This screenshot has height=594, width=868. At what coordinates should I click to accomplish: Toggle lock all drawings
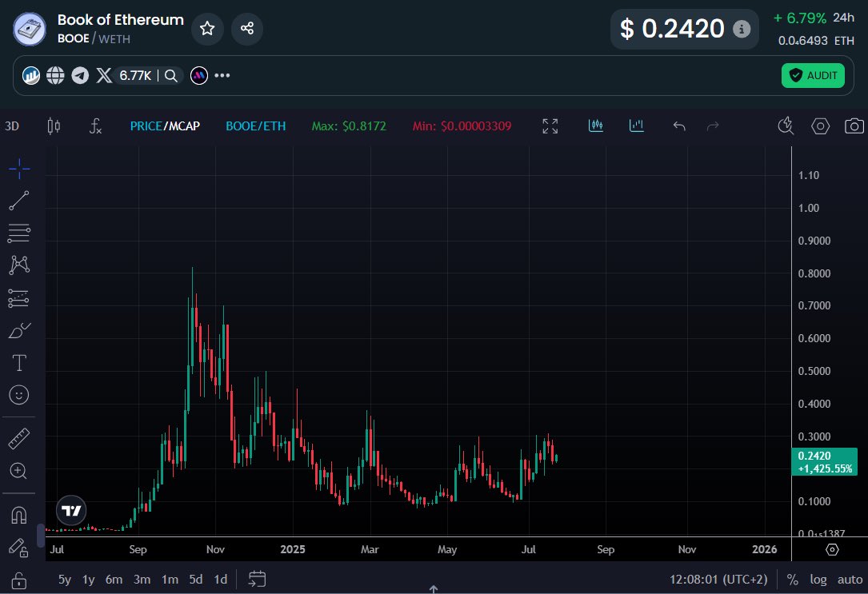pos(19,580)
